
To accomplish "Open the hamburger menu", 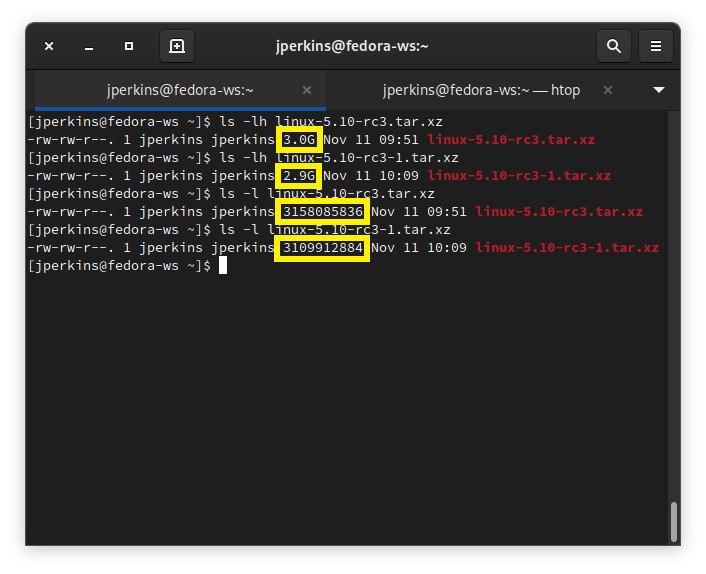I will tap(656, 46).
